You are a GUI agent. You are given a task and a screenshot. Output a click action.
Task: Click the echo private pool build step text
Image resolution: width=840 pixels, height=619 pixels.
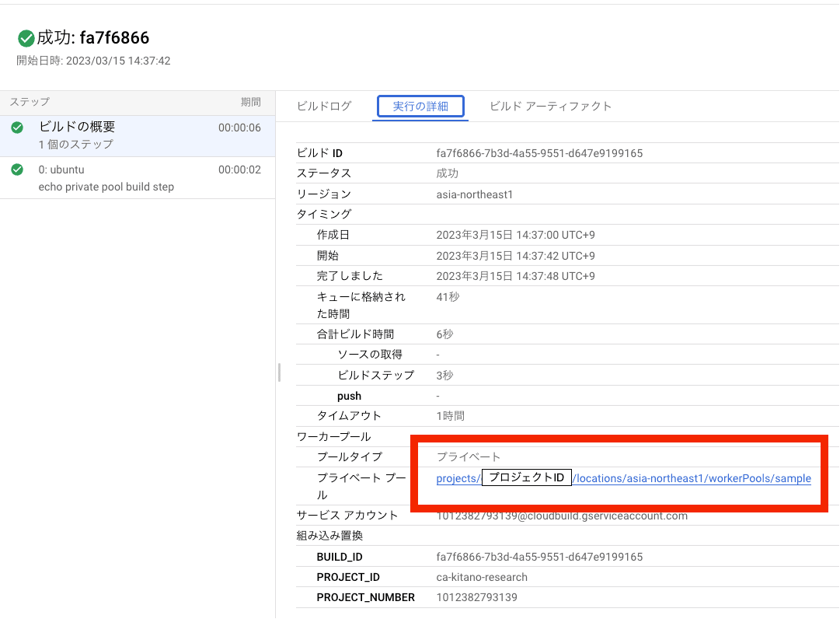coord(106,187)
